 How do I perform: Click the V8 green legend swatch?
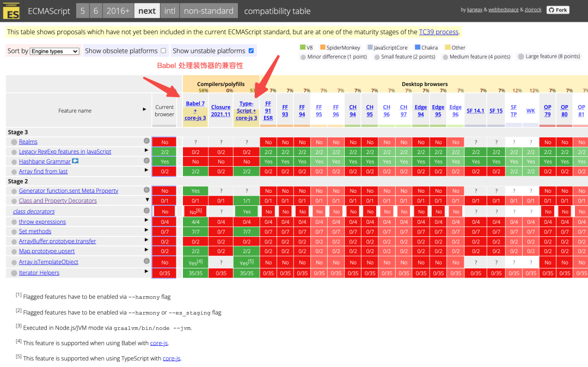click(x=303, y=47)
